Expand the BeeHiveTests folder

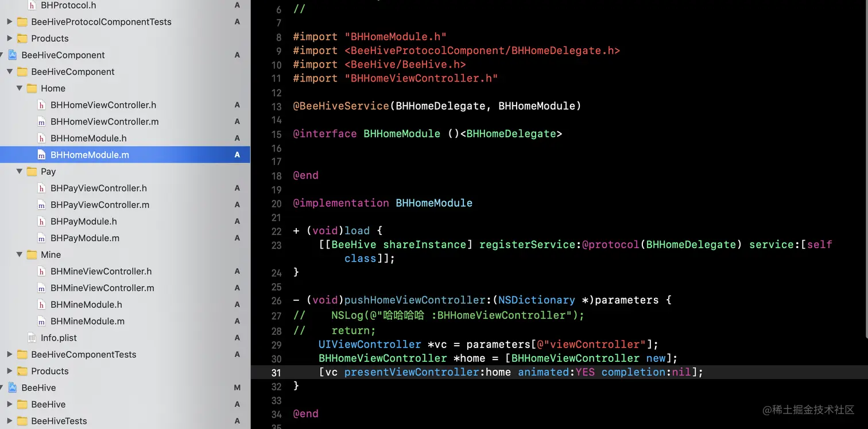click(x=9, y=421)
